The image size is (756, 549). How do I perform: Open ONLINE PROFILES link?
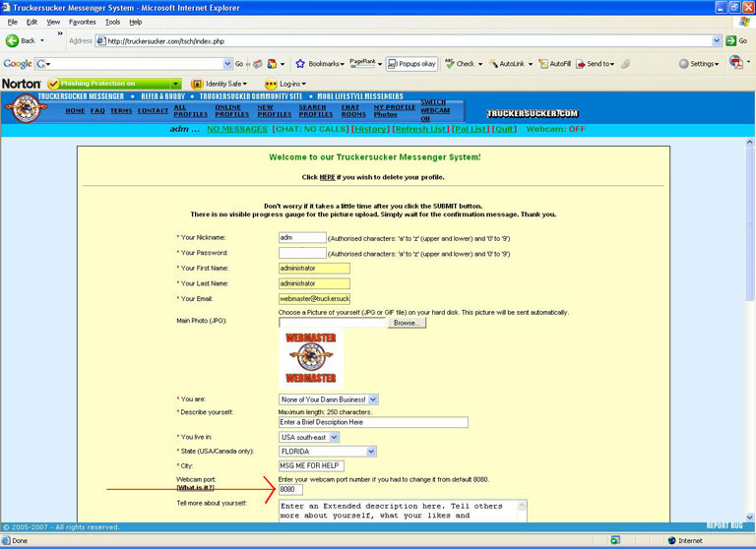click(x=232, y=111)
